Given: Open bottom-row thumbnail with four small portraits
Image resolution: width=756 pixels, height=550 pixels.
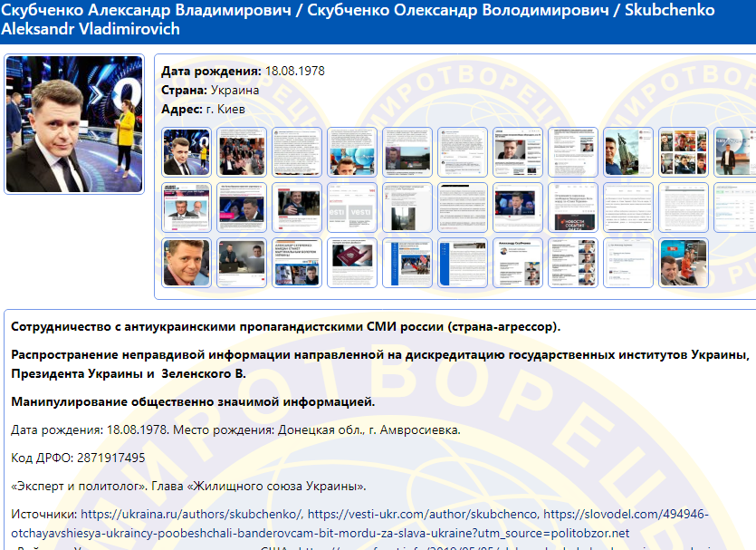Looking at the screenshot, I should coord(573,263).
